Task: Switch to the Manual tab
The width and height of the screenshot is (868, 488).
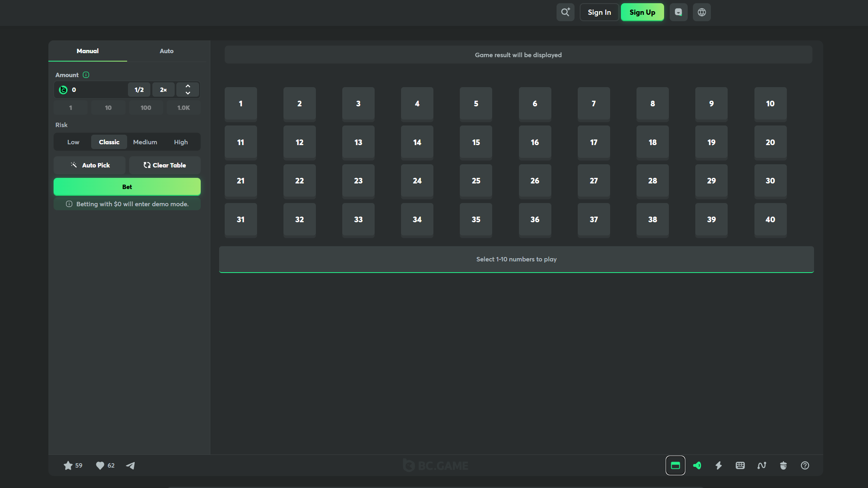Action: coord(88,51)
